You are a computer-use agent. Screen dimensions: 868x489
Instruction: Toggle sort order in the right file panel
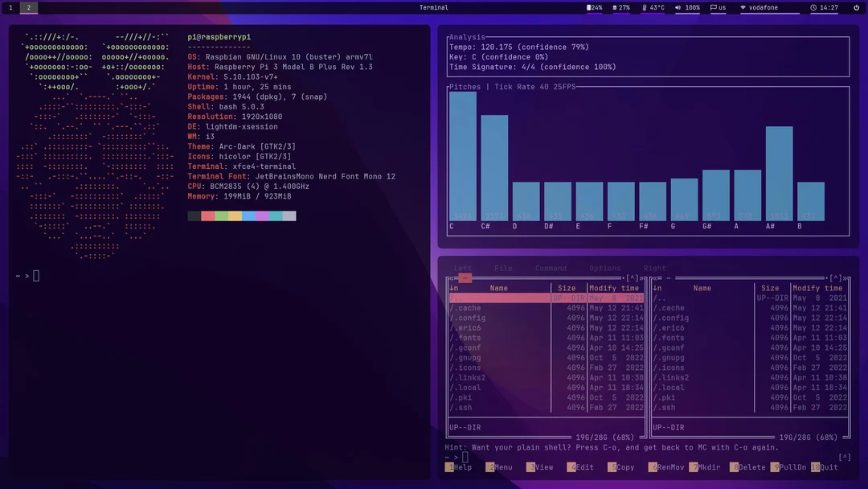656,287
